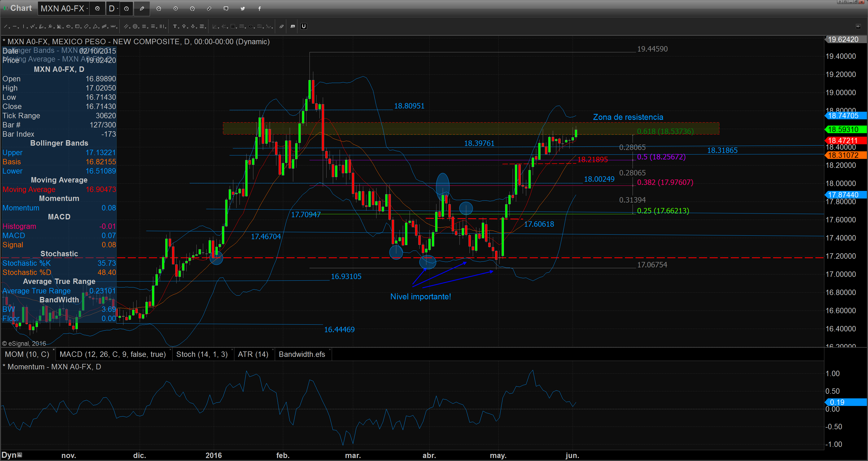Viewport: 868px width, 461px height.
Task: Toggle the Dyn scaling button
Action: click(12, 455)
